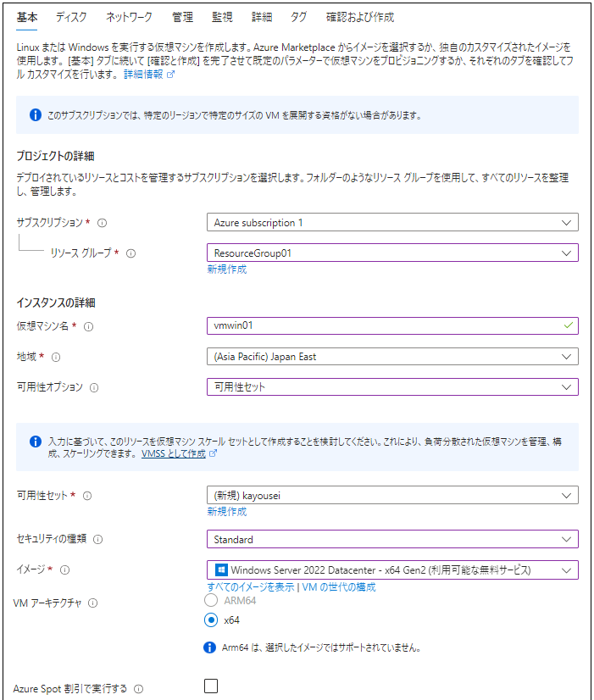The image size is (594, 700).
Task: Click 新規作成 under 可用性セット
Action: [x=227, y=512]
